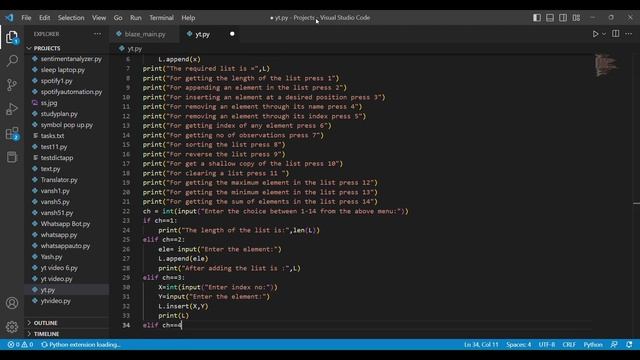640x360 pixels.
Task: Open the Source Control view
Action: click(x=12, y=85)
